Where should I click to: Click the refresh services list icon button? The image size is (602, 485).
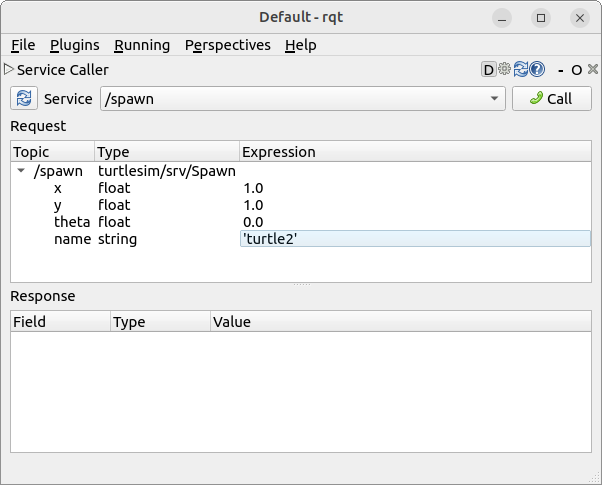24,99
